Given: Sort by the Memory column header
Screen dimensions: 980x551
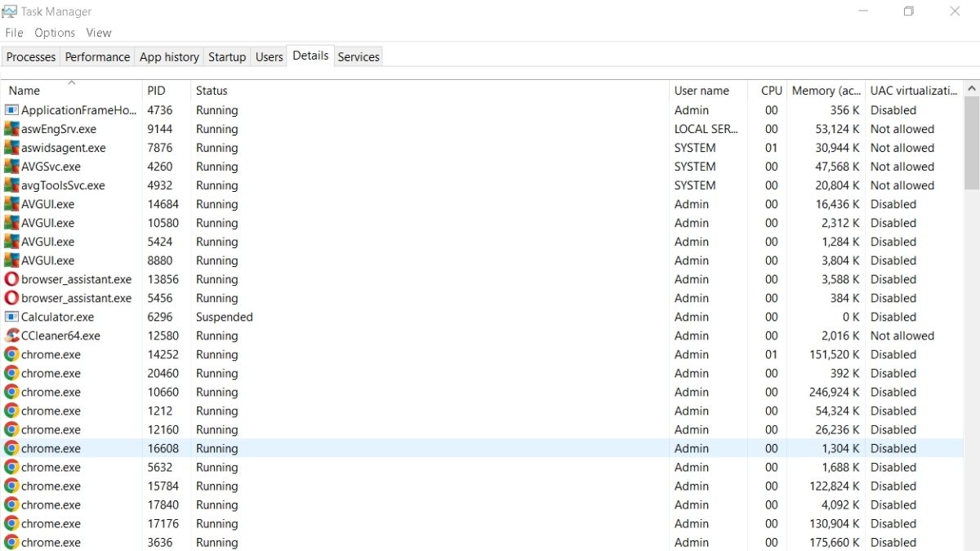Looking at the screenshot, I should pyautogui.click(x=825, y=90).
